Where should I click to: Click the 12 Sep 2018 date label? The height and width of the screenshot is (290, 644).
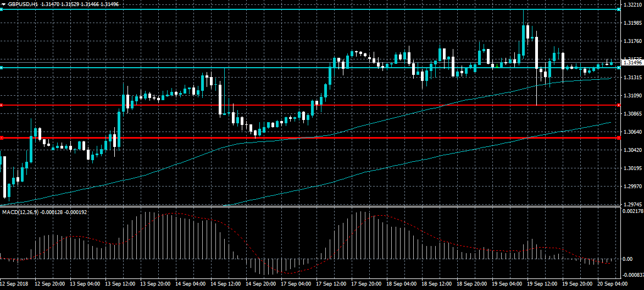click(14, 284)
